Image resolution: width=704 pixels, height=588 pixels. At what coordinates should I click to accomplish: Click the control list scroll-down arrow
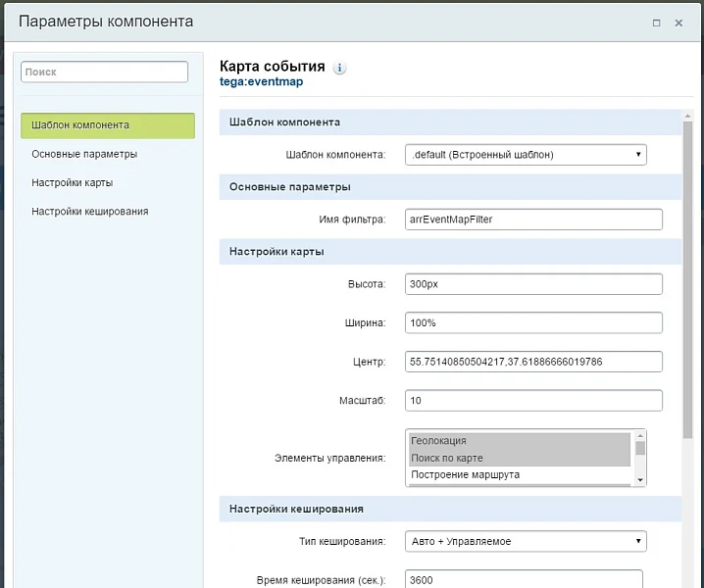640,480
